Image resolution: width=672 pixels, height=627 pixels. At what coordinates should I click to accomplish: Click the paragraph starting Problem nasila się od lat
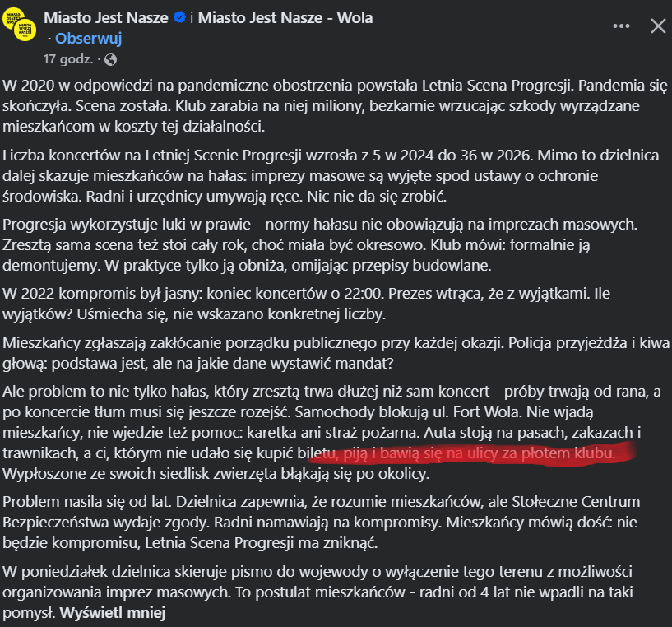[x=322, y=522]
